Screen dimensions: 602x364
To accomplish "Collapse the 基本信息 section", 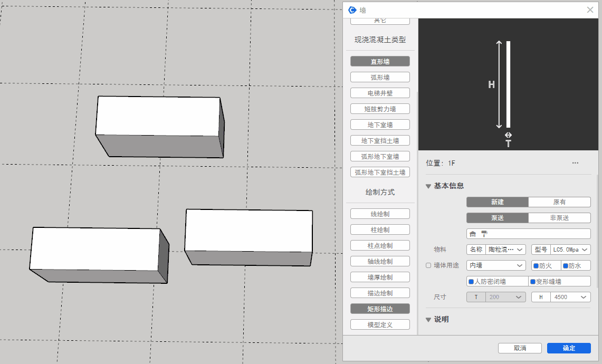I will coord(428,186).
